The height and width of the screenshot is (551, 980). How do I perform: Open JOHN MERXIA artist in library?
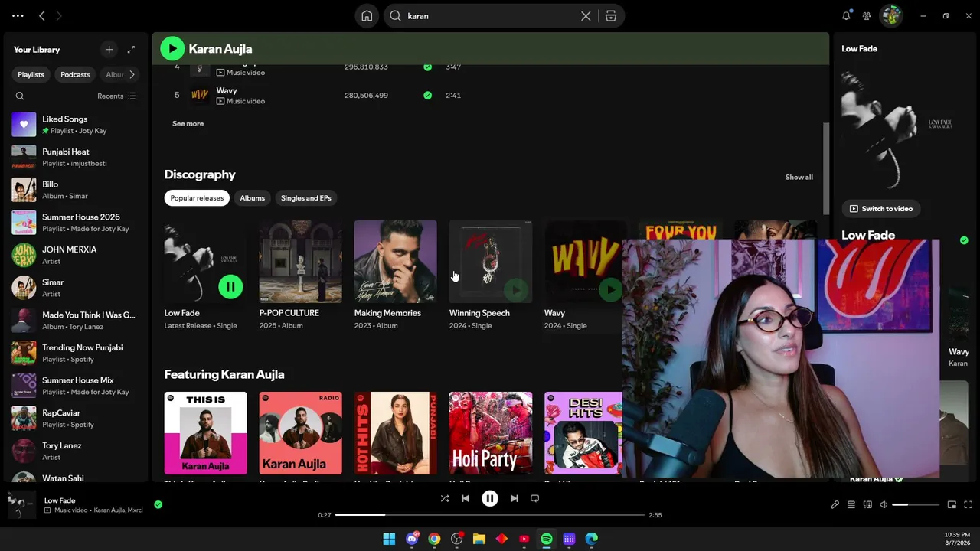(x=76, y=256)
